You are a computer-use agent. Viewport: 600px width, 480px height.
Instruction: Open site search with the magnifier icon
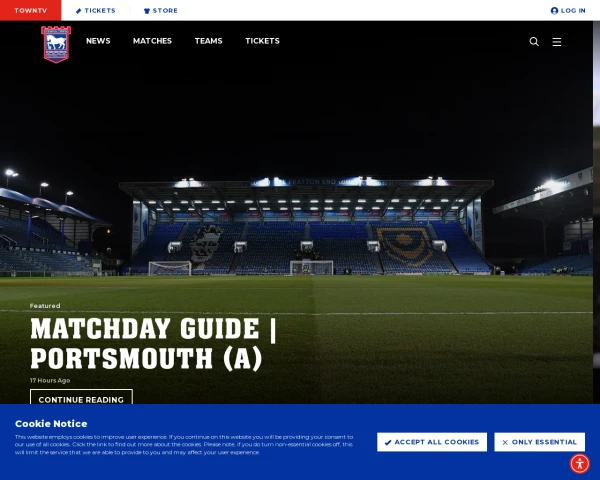pos(534,41)
